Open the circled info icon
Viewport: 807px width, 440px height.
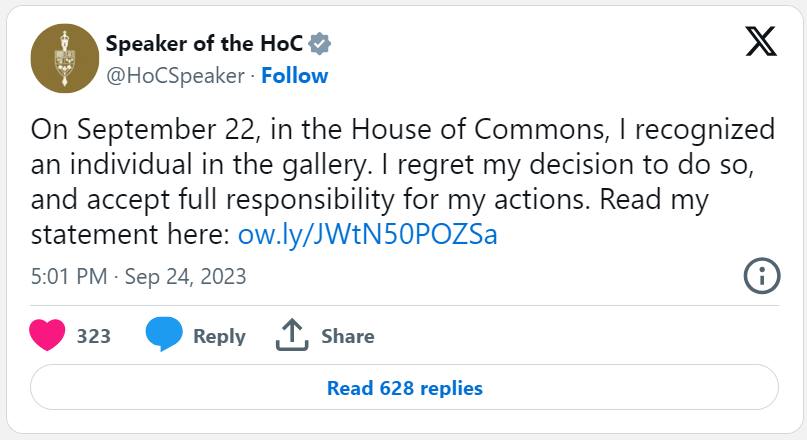[x=762, y=276]
